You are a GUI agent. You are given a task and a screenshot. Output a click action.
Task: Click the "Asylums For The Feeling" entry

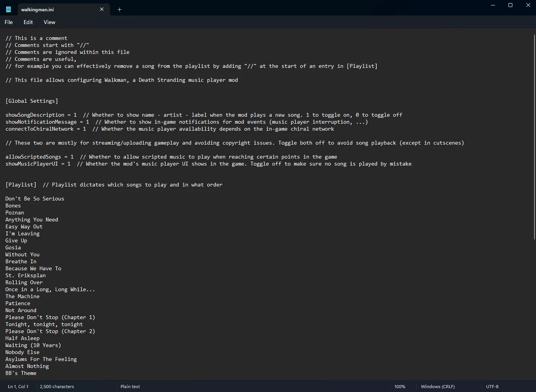41,359
